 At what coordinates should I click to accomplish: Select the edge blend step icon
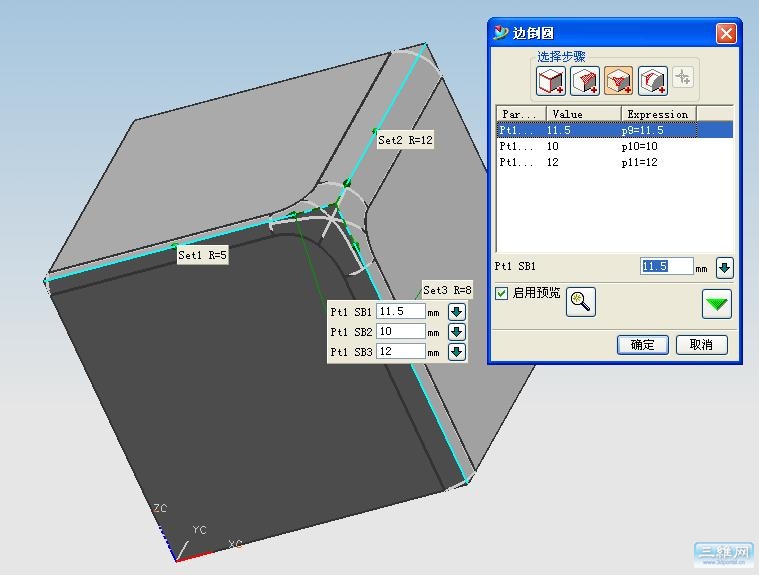tap(551, 81)
